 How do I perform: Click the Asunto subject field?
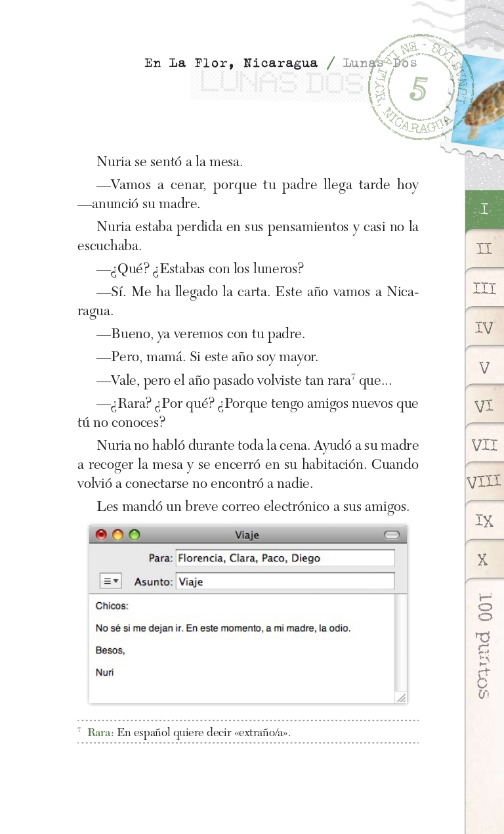coord(285,582)
